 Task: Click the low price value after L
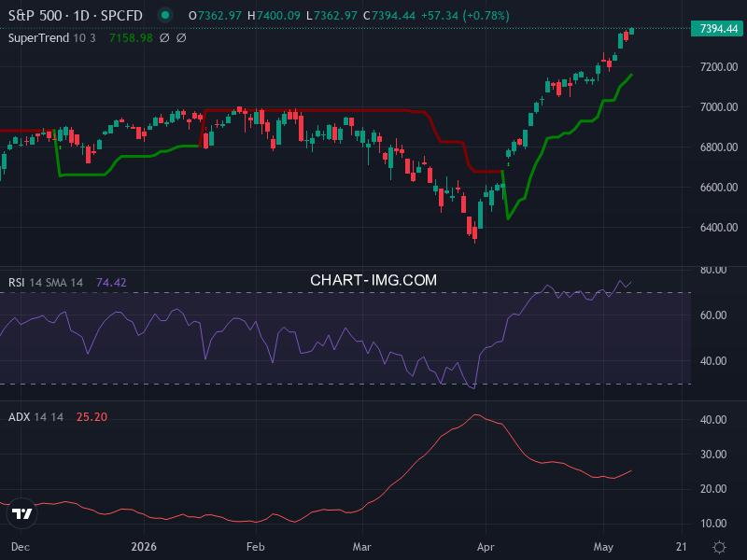(335, 16)
